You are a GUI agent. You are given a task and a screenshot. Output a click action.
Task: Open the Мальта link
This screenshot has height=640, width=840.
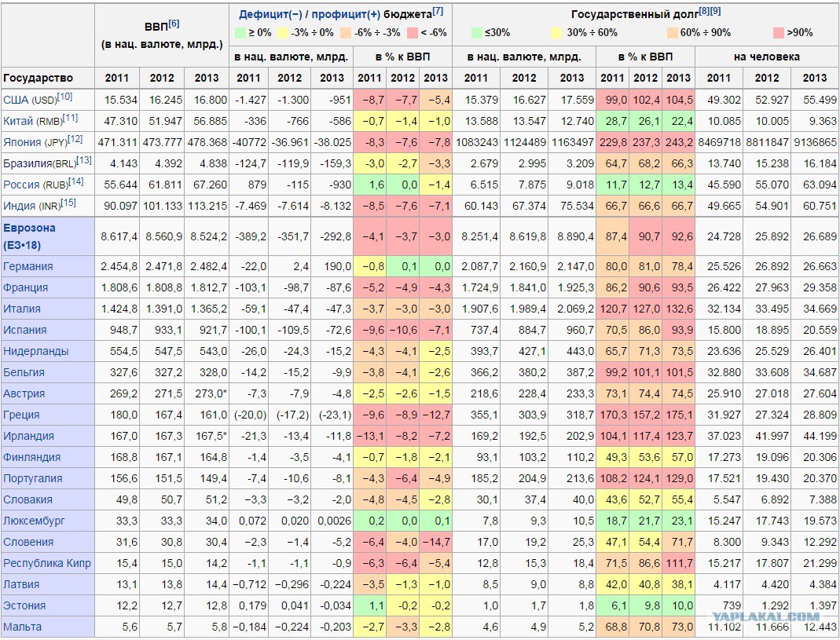22,627
